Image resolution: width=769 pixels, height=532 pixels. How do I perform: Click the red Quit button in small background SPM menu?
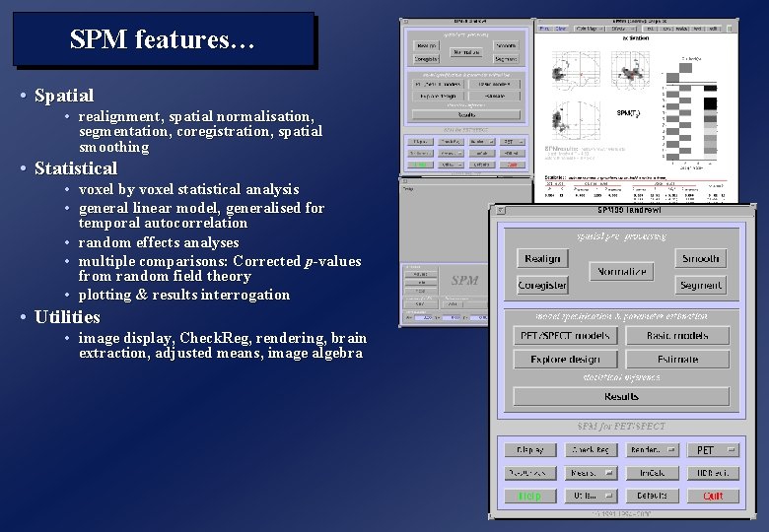(x=513, y=165)
